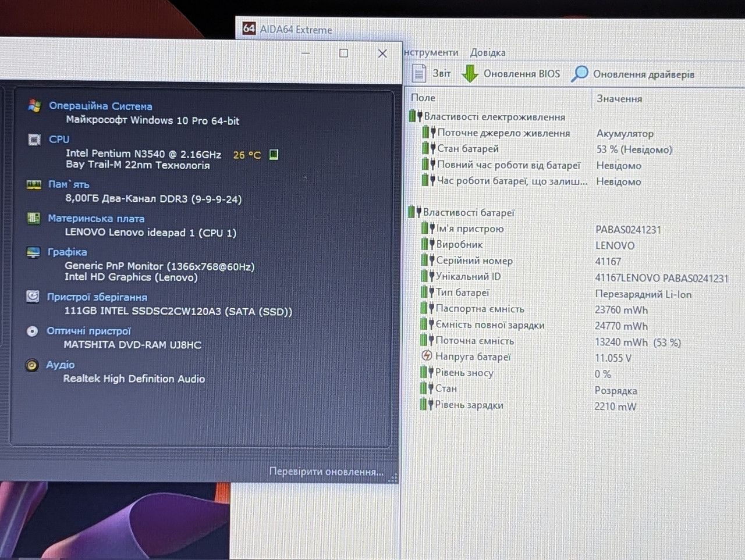Click the green CPU temperature indicator icon
745x560 pixels.
point(274,155)
